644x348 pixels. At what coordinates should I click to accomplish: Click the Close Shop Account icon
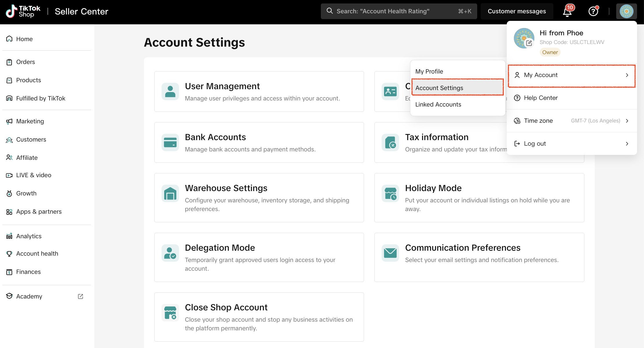(170, 313)
